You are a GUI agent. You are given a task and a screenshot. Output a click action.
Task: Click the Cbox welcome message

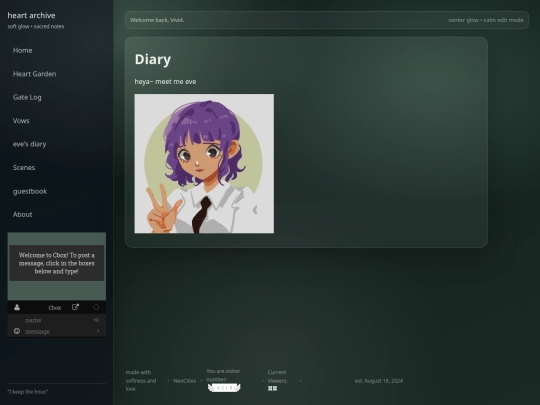(56, 263)
